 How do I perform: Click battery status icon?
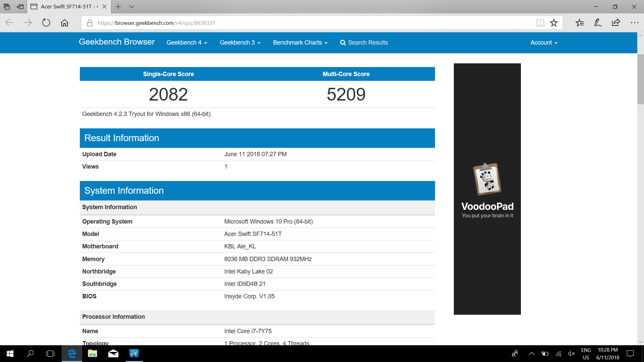[x=545, y=354]
